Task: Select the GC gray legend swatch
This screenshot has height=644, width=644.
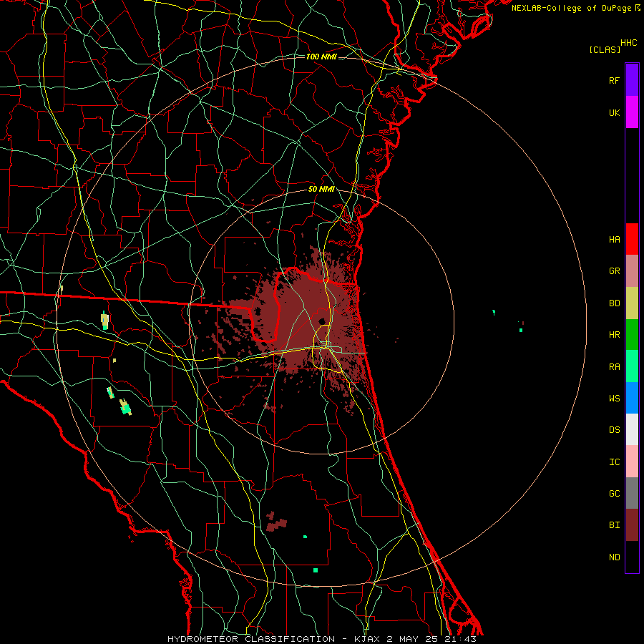Action: coord(632,493)
